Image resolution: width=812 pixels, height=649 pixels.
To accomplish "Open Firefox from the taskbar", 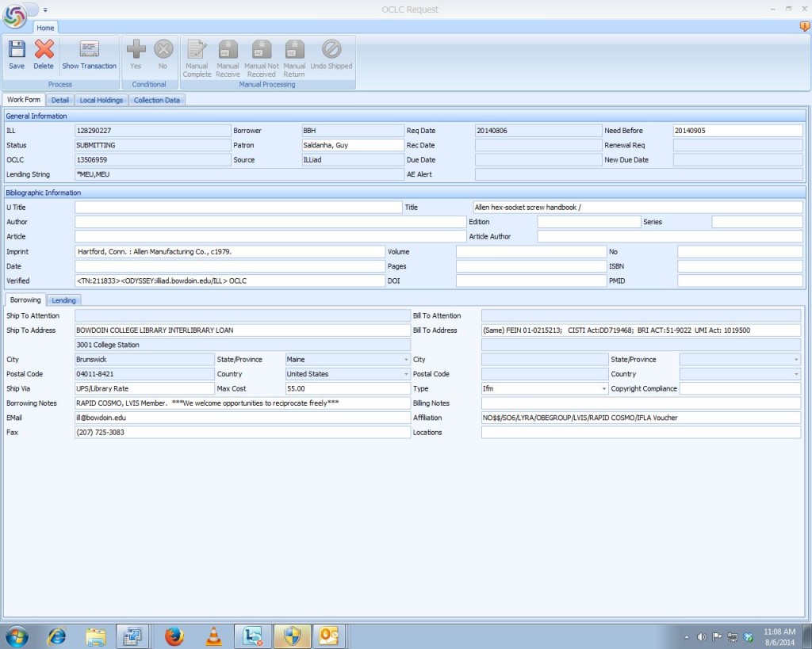I will tap(174, 636).
